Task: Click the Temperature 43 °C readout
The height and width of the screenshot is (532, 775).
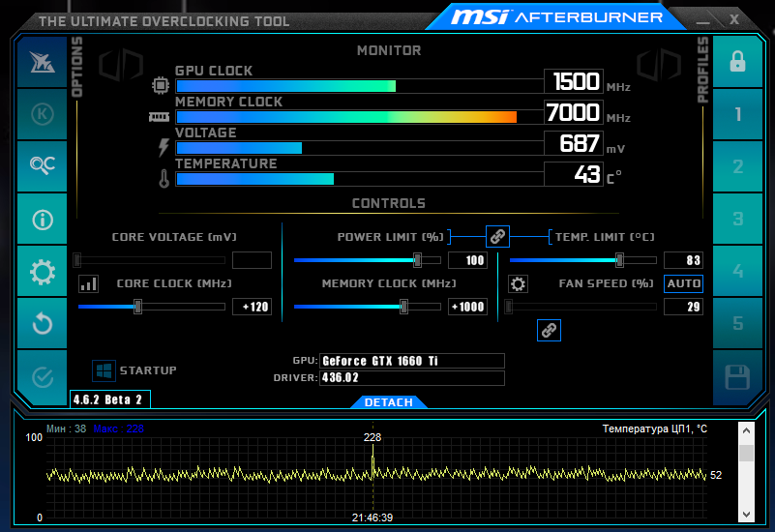Action: click(574, 174)
